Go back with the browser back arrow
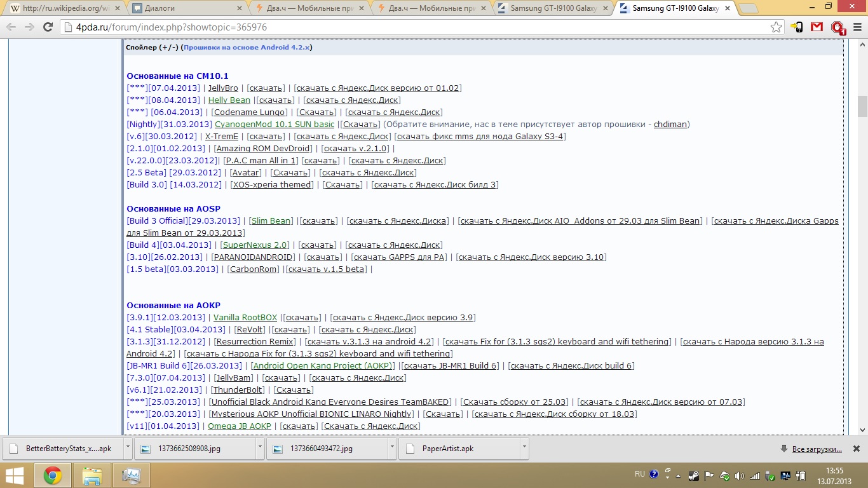868x488 pixels. tap(12, 27)
